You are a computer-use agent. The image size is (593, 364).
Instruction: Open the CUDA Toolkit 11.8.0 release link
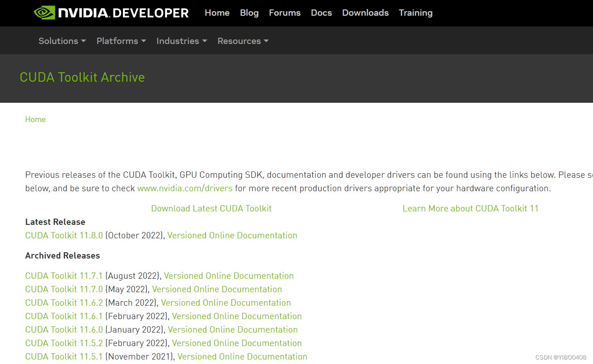(x=64, y=236)
